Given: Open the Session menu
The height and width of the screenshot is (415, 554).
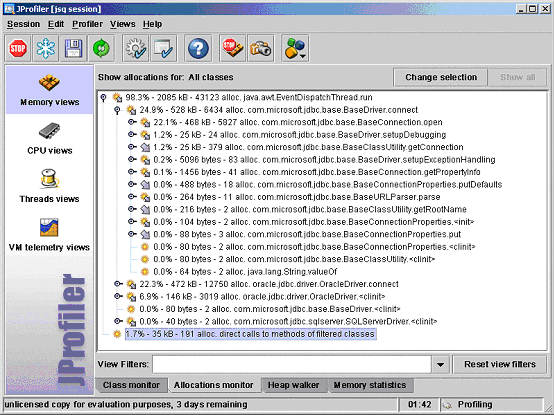Looking at the screenshot, I should tap(23, 24).
